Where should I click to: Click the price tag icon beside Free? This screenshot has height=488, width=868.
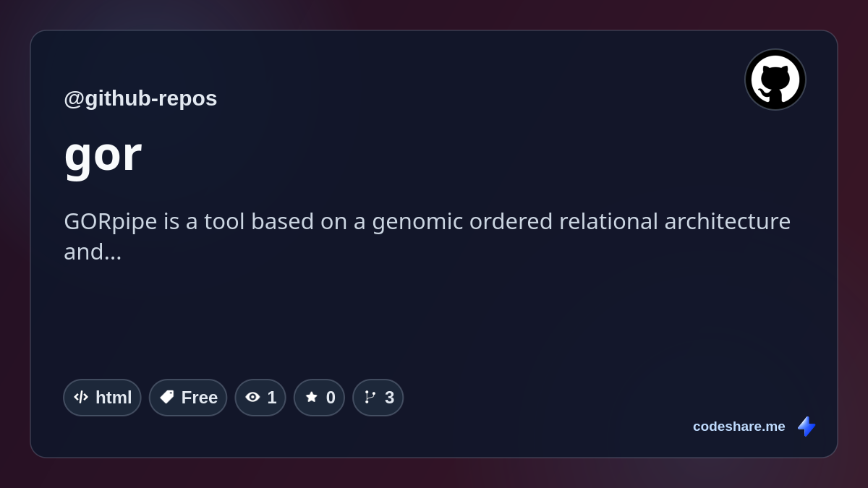point(166,397)
